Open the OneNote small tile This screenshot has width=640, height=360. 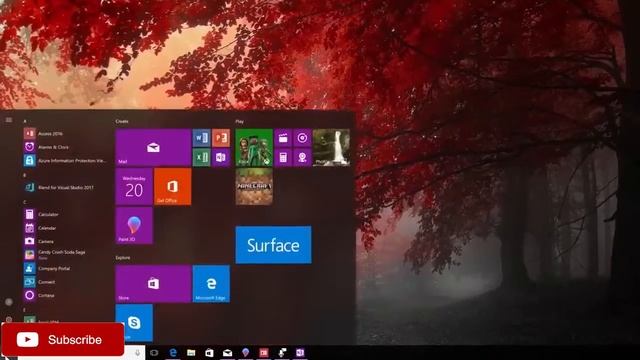tap(221, 157)
